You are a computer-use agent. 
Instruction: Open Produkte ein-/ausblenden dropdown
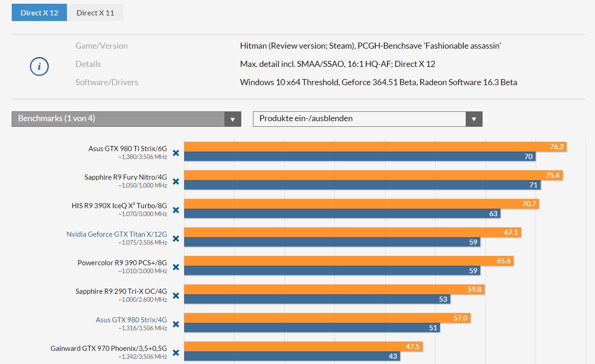(368, 119)
